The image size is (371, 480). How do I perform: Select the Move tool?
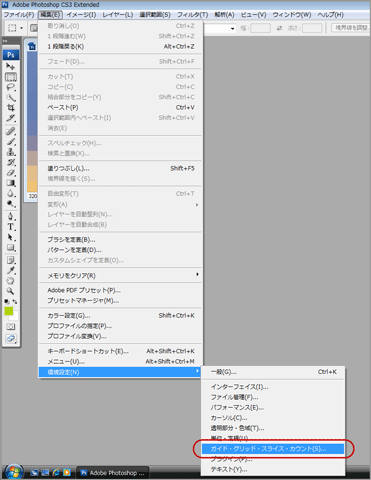pyautogui.click(x=11, y=66)
